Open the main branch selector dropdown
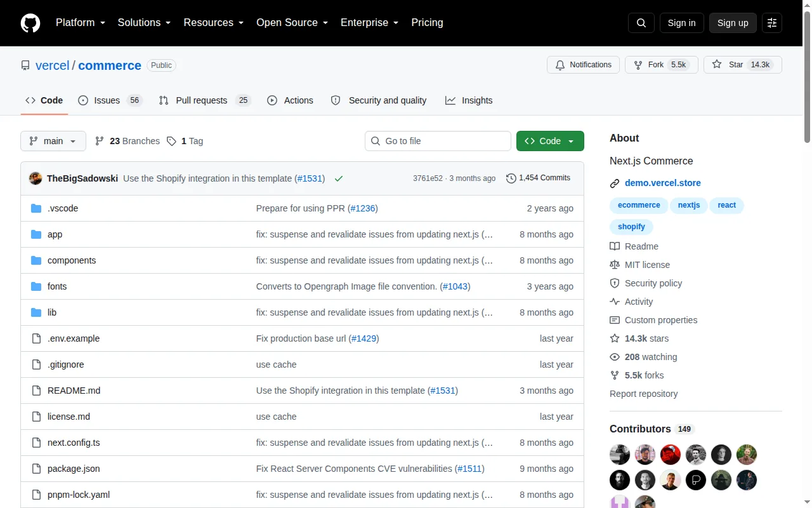 tap(53, 141)
